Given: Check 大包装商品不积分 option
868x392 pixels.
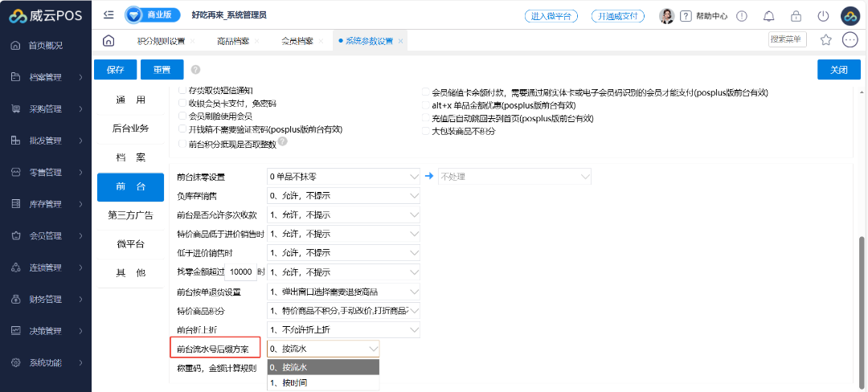Looking at the screenshot, I should tap(424, 130).
